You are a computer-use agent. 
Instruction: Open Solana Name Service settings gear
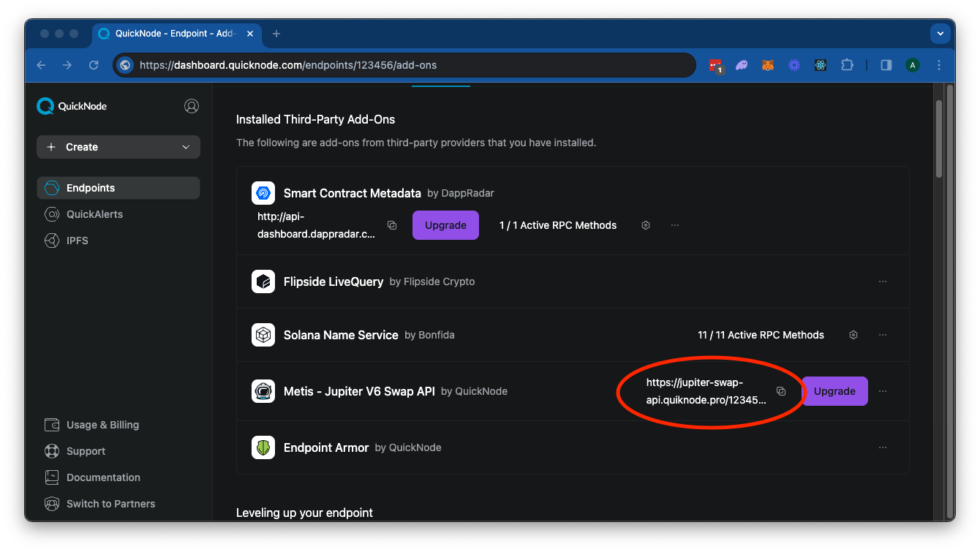[x=853, y=335]
